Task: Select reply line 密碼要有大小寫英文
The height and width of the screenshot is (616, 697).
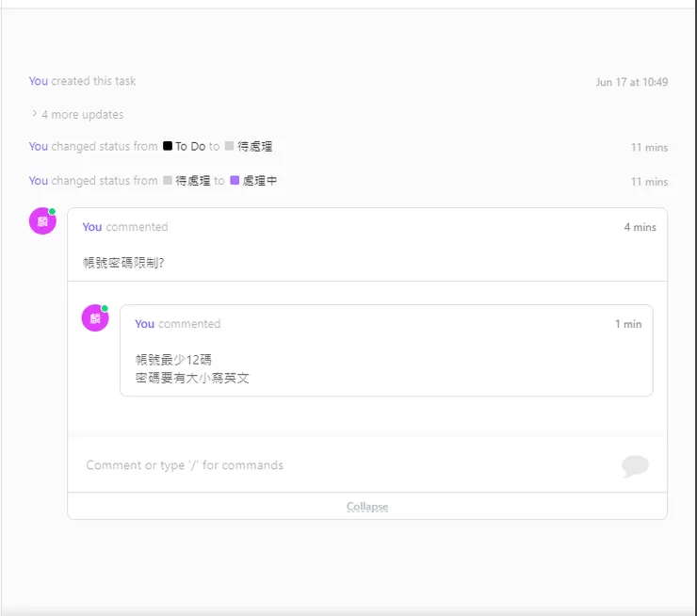Action: (192, 378)
